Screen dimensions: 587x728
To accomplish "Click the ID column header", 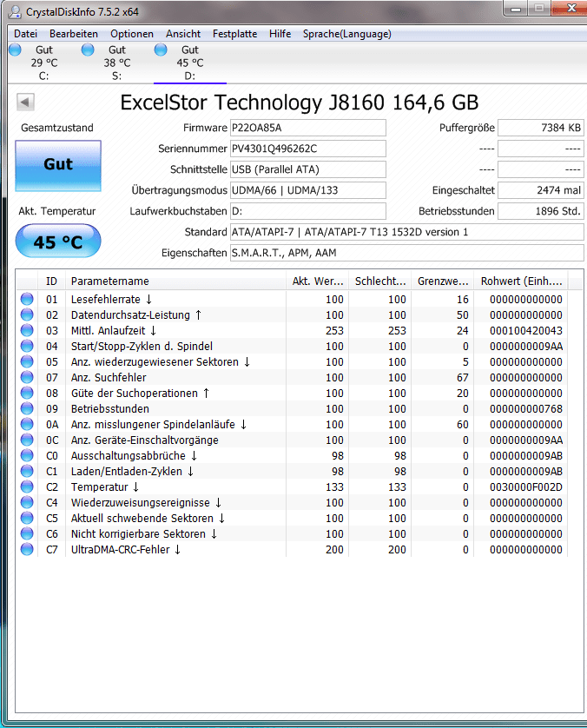I will click(x=51, y=281).
